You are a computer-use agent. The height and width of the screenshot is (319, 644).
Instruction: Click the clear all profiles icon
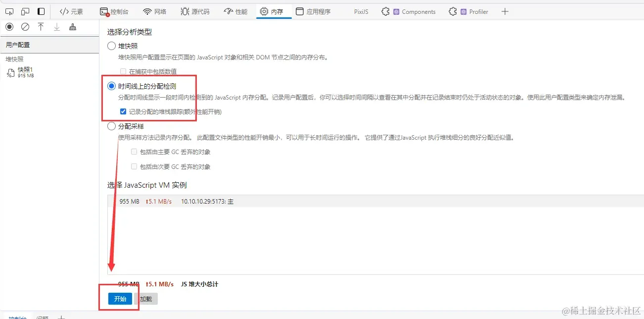pos(25,27)
